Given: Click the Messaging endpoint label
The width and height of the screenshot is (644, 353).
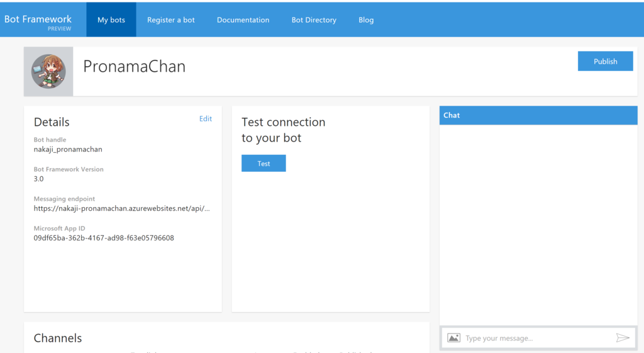Looking at the screenshot, I should 64,199.
